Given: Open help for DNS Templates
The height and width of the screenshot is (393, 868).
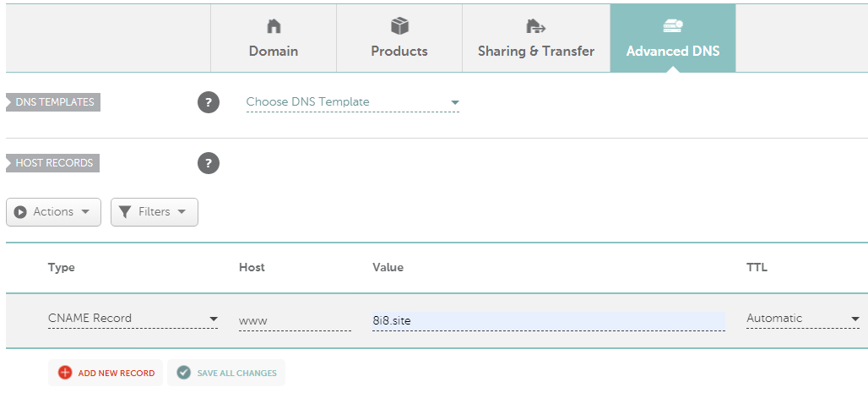Looking at the screenshot, I should (209, 102).
